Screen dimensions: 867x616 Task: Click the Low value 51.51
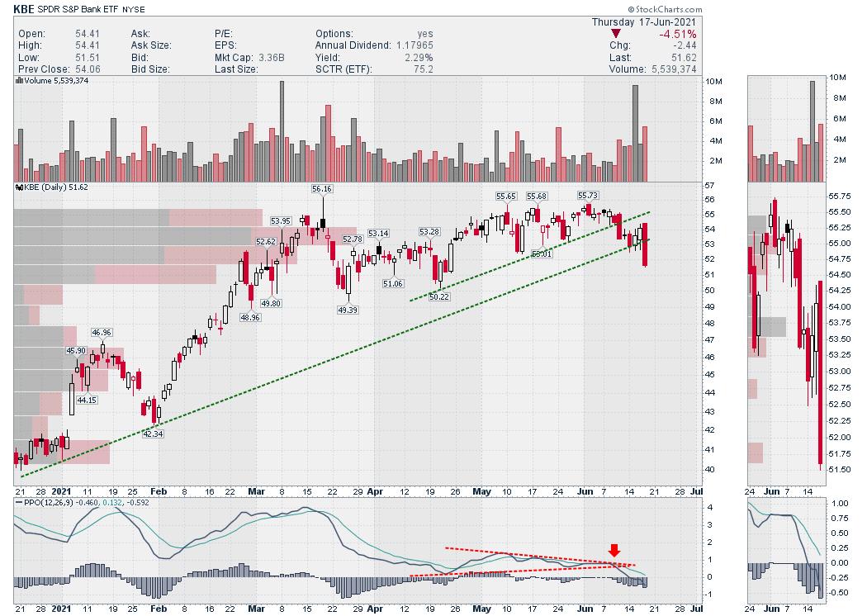(x=88, y=58)
